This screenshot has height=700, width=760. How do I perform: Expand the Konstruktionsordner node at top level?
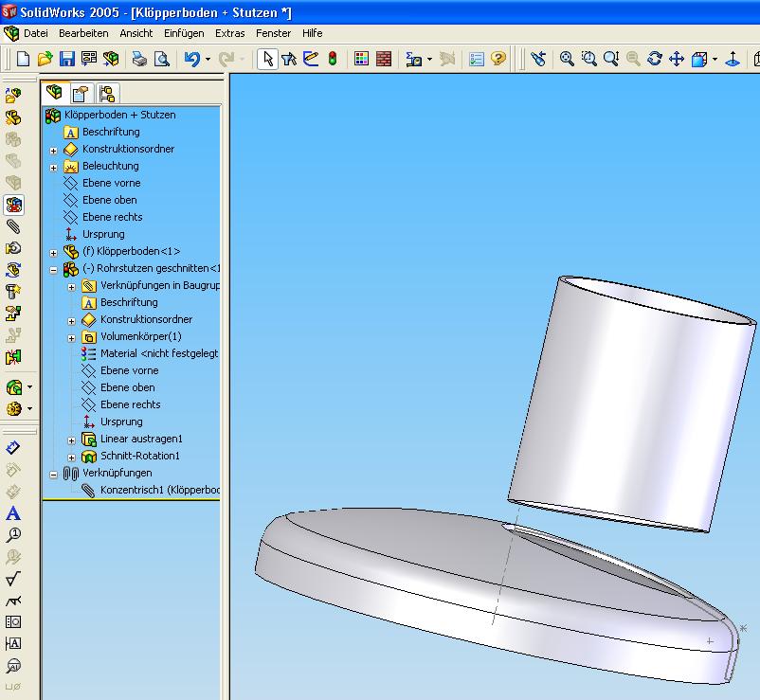(x=54, y=150)
